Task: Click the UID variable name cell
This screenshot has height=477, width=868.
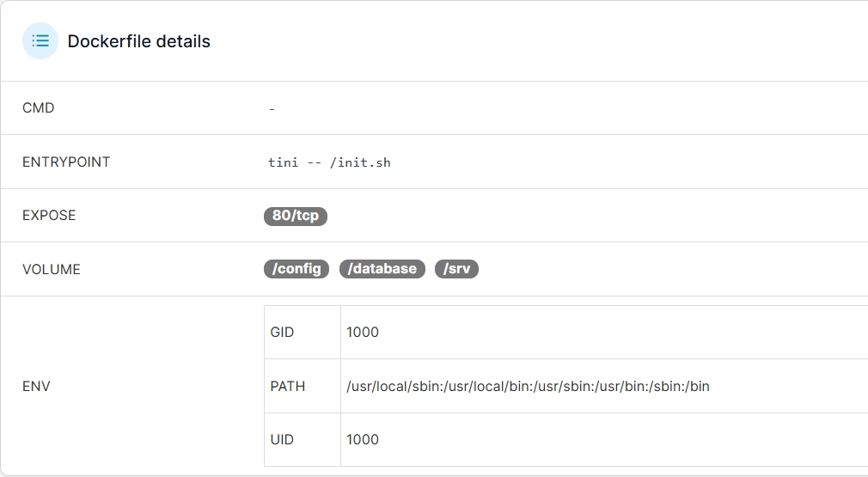Action: (x=282, y=439)
